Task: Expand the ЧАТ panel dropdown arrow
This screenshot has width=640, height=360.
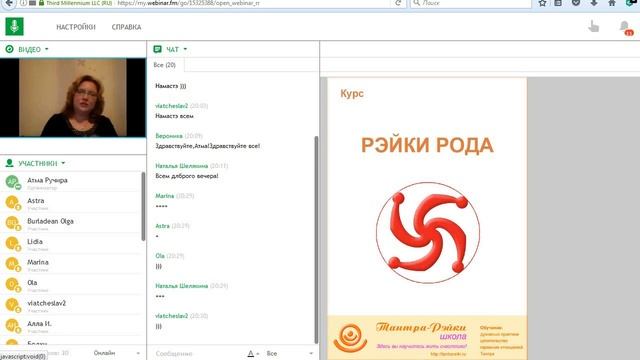Action: click(185, 49)
